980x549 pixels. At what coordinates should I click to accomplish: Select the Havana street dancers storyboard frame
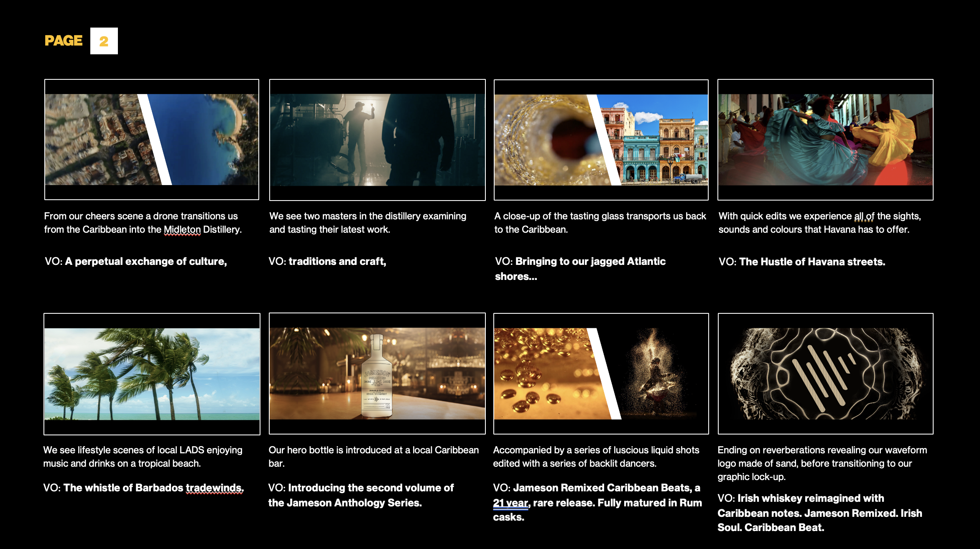825,140
